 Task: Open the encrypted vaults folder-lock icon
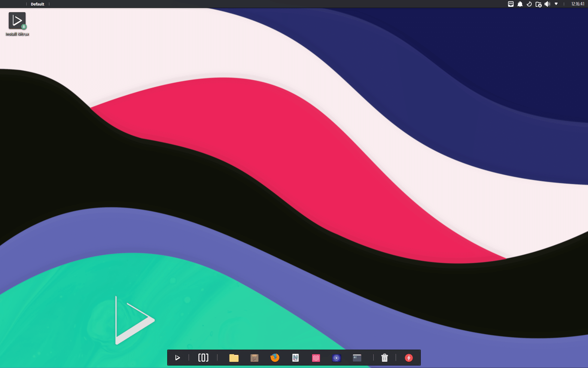point(538,4)
